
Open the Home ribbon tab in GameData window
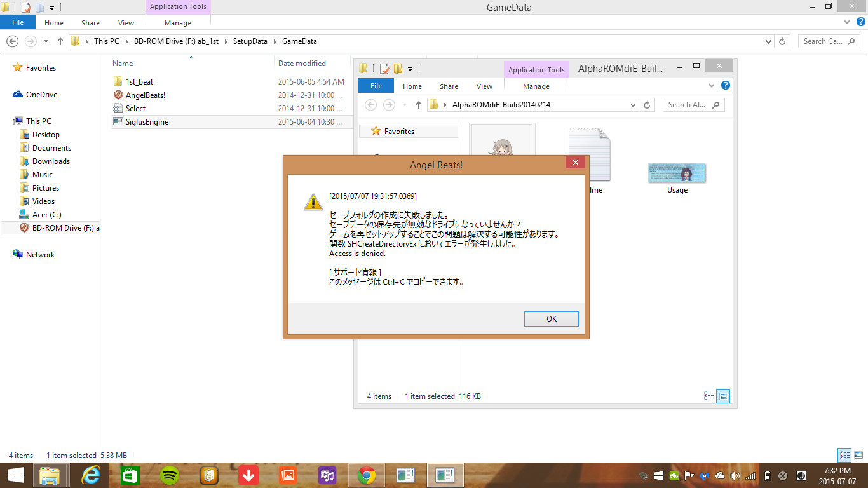tap(54, 23)
